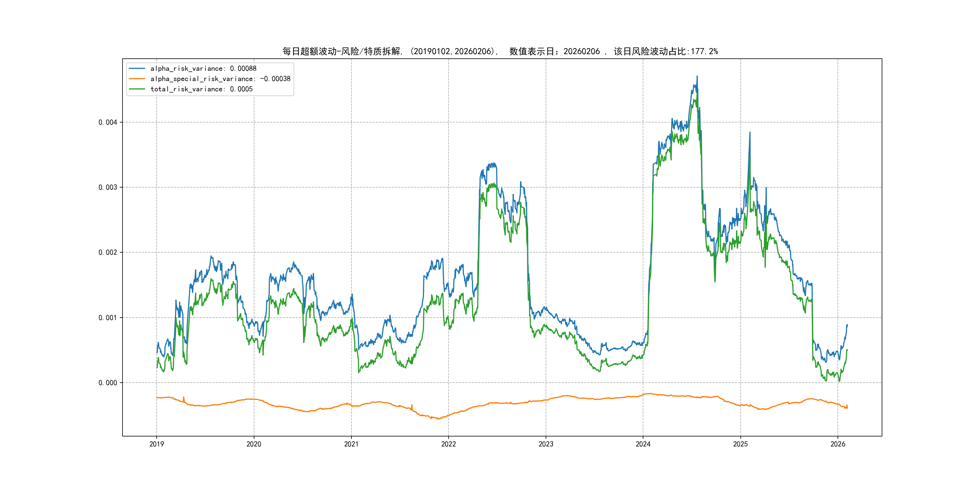The image size is (980, 490).
Task: Click the green total_risk_variance legend swatch
Action: click(x=137, y=89)
